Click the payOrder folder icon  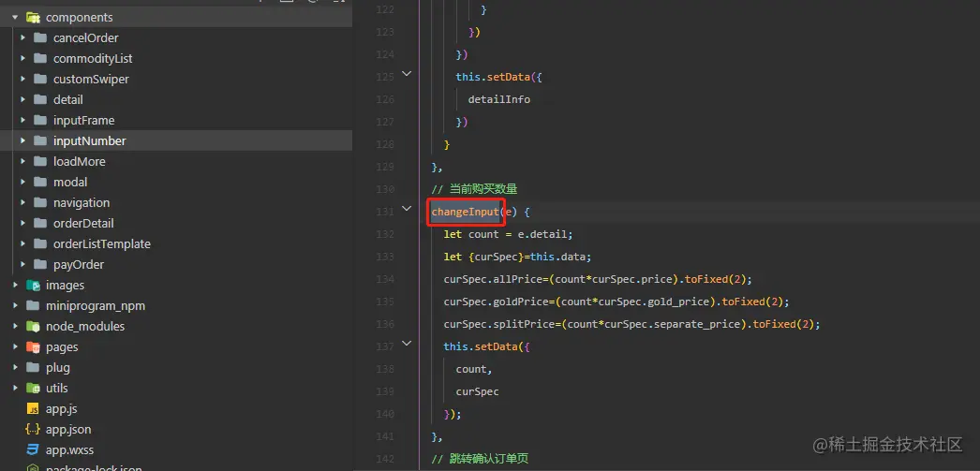[40, 265]
